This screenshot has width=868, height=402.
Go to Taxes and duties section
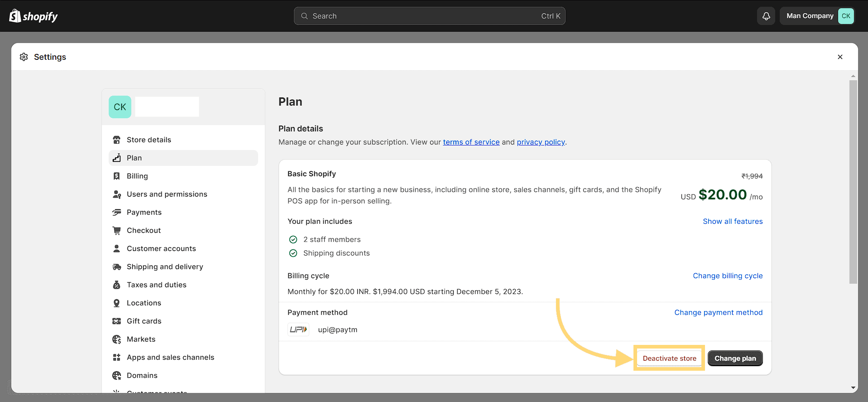156,285
